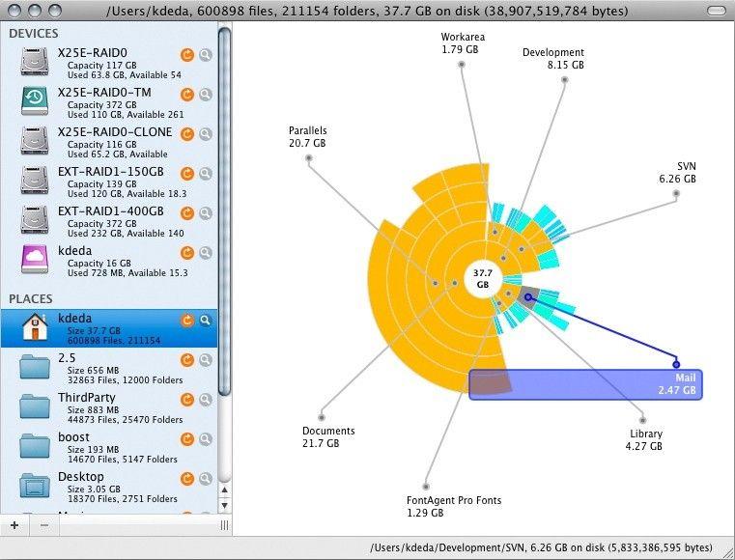The width and height of the screenshot is (735, 560).
Task: Click the sidebar resize handle grip
Action: pos(224,525)
